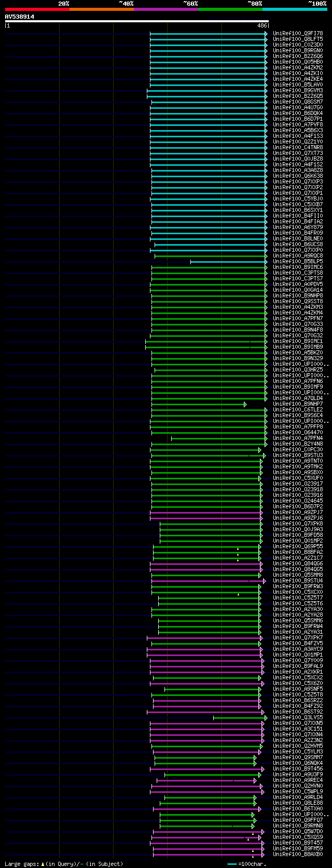332x868 pixels.
Task: Click the label UniRef100_B8BFA2
Action: tap(298, 552)
